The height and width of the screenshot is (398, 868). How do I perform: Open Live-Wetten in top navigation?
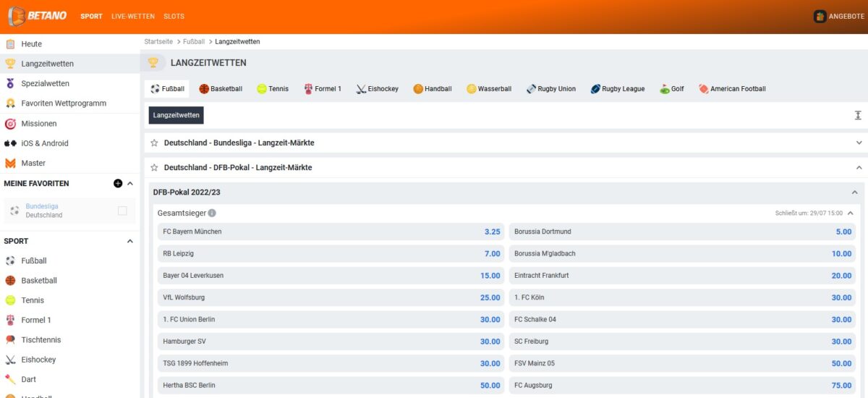pyautogui.click(x=133, y=16)
